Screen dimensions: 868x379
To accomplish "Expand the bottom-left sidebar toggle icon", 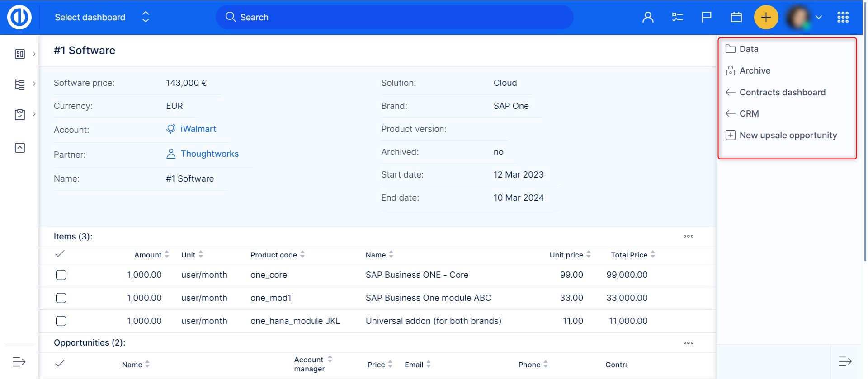I will click(x=19, y=362).
